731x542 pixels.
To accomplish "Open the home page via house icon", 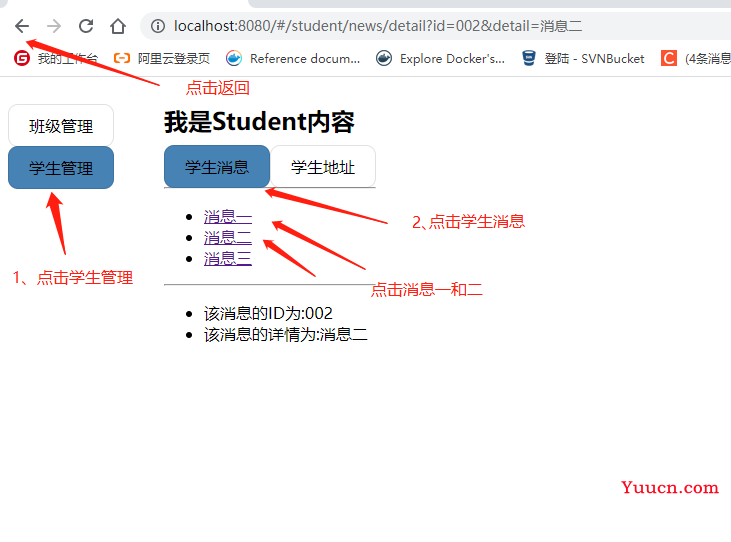I will (x=118, y=26).
